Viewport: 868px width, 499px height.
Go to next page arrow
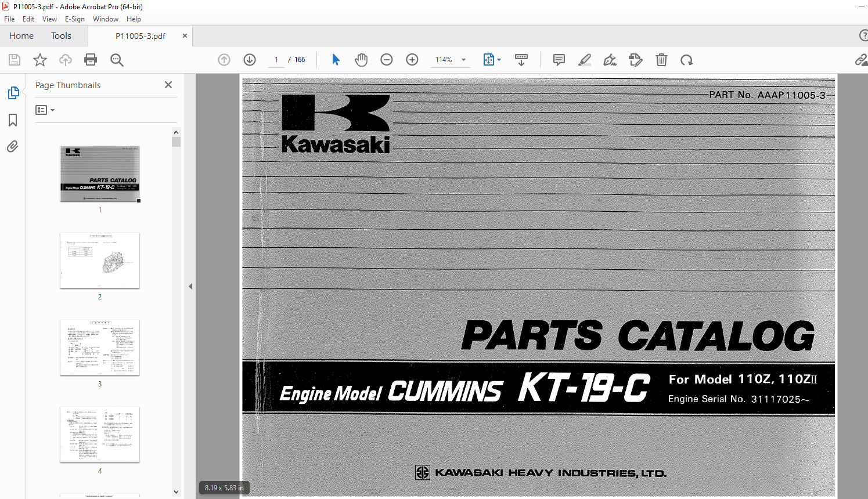(250, 60)
